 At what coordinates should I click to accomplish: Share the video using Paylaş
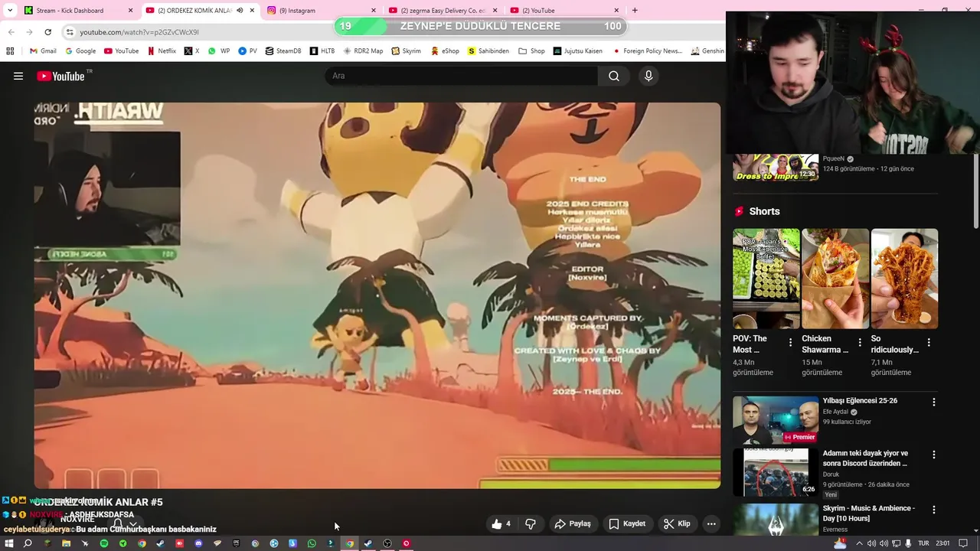(x=573, y=523)
